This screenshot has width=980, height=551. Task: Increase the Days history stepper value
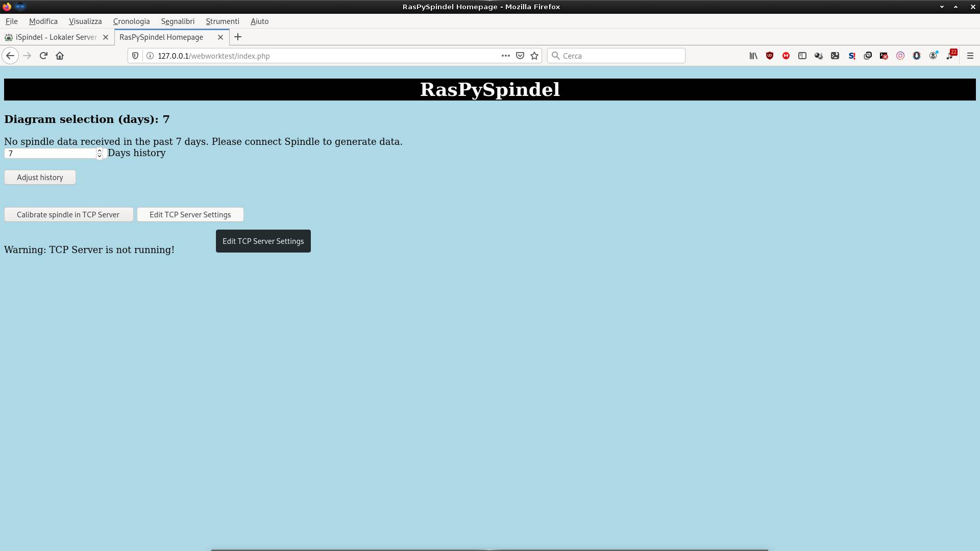(x=100, y=151)
